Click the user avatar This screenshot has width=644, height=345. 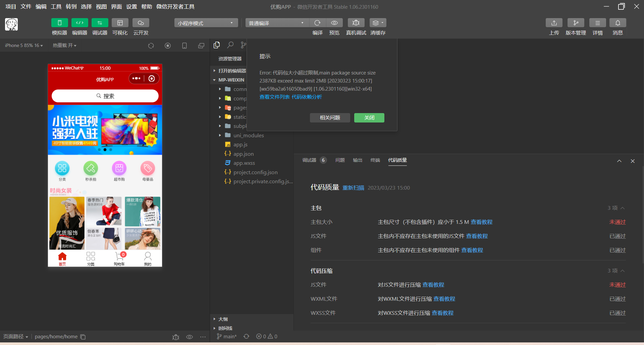[11, 24]
